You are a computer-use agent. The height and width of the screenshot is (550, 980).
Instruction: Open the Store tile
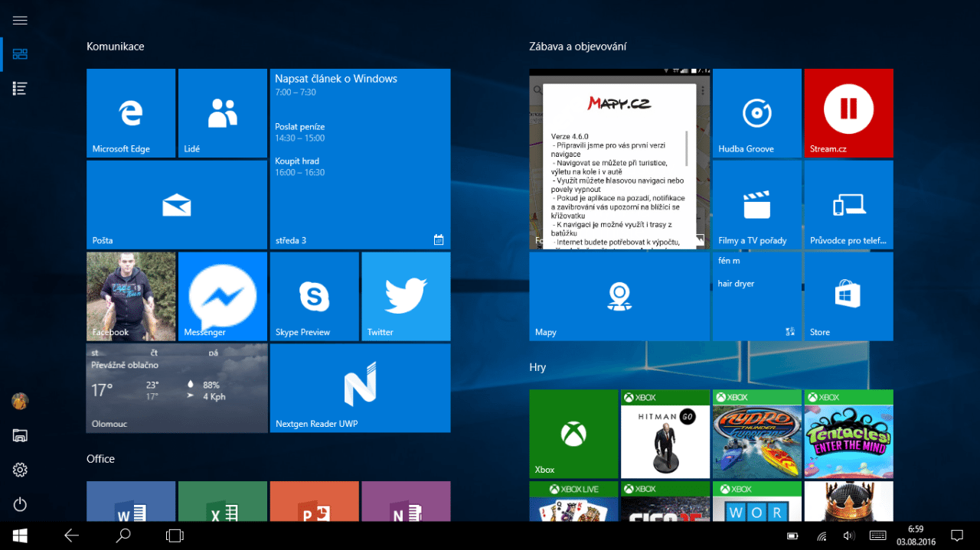(x=849, y=297)
